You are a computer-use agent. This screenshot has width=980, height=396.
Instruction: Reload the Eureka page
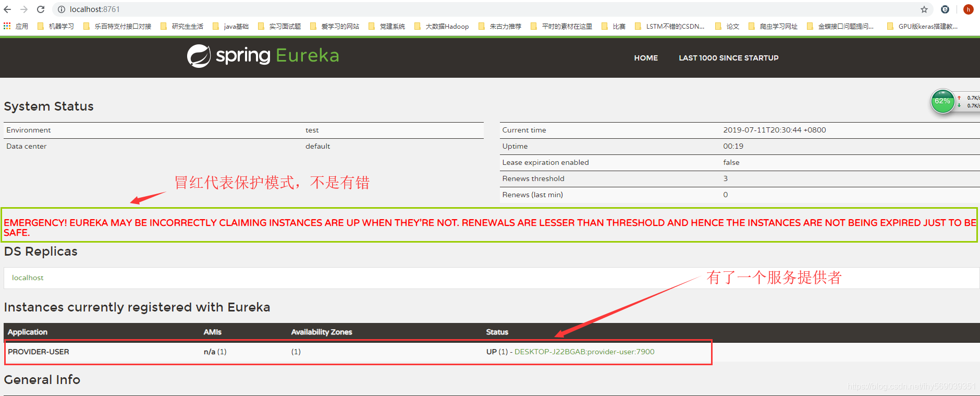click(41, 9)
